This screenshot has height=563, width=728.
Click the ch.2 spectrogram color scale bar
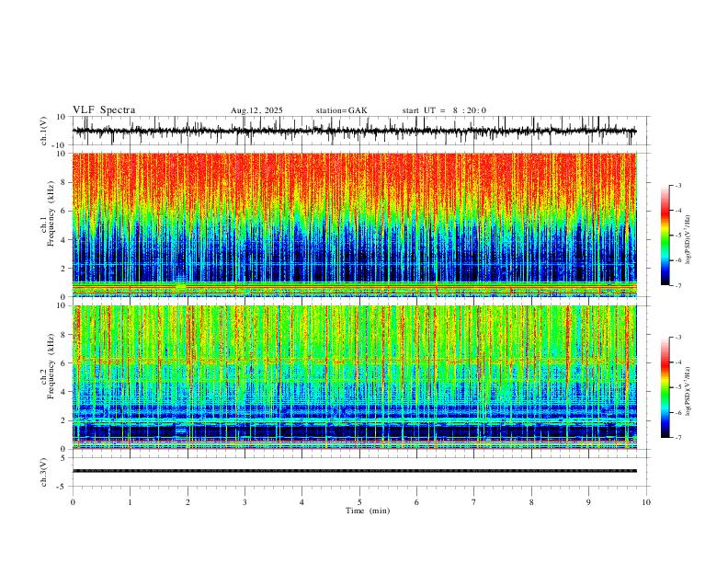(x=665, y=387)
